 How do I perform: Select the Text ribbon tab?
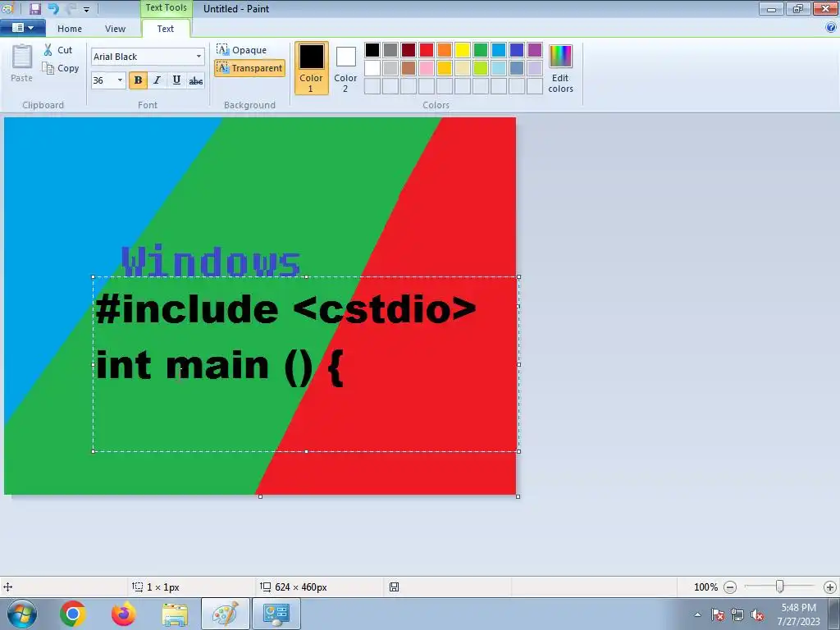point(166,29)
